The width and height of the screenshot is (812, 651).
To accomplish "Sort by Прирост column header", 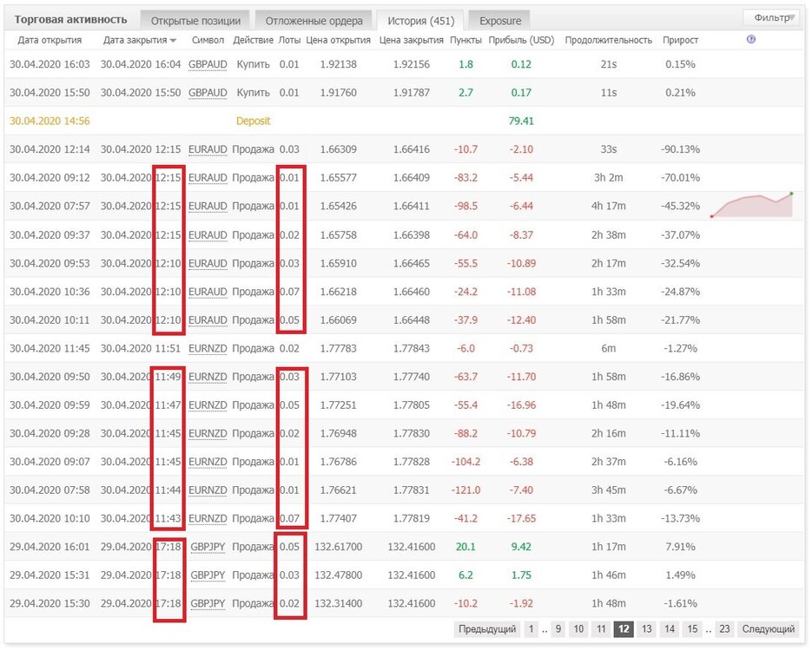I will point(680,40).
